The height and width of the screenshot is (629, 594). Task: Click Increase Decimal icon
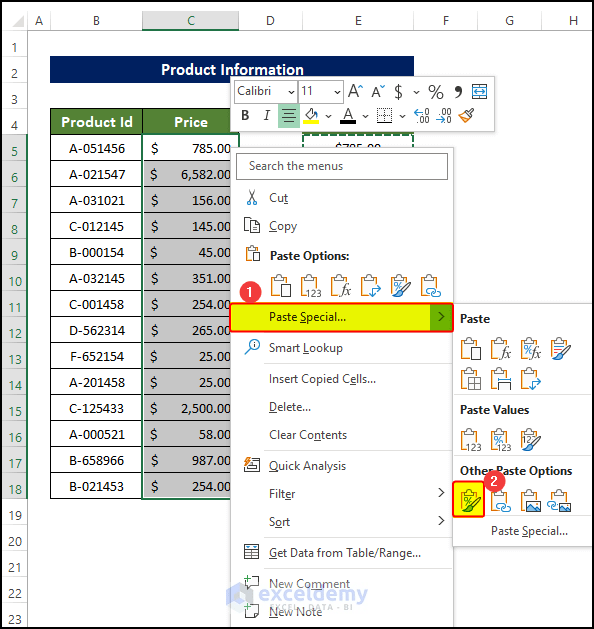pos(422,116)
